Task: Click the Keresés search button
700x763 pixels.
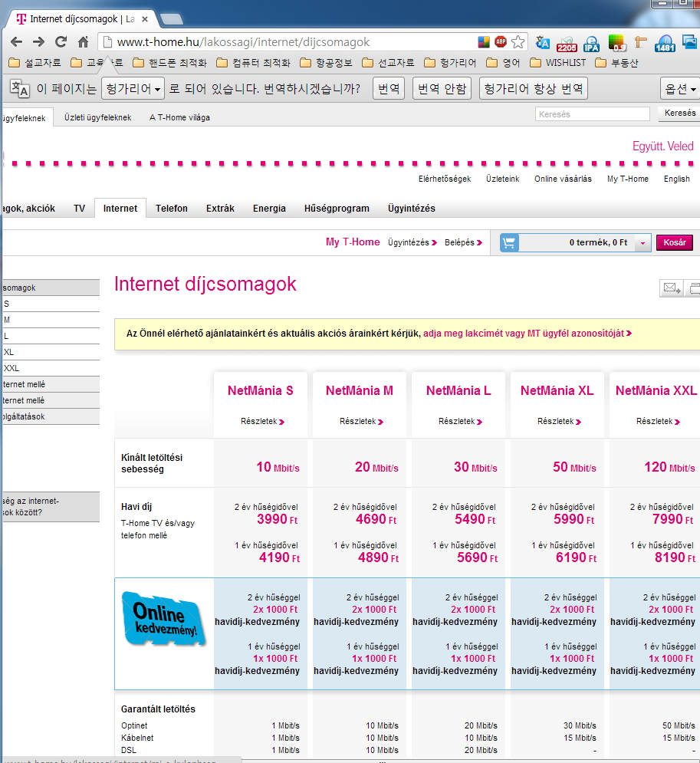Action: pos(679,113)
